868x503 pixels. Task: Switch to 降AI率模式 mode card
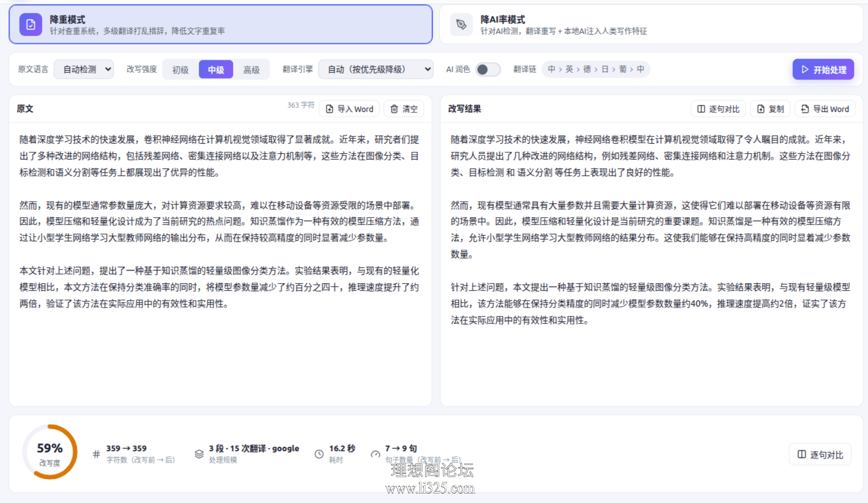pyautogui.click(x=651, y=24)
